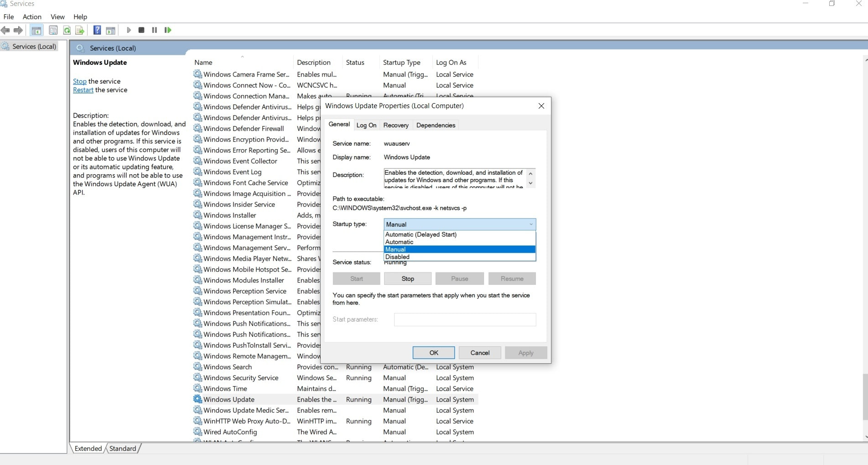Switch to Extended view tab

point(88,448)
